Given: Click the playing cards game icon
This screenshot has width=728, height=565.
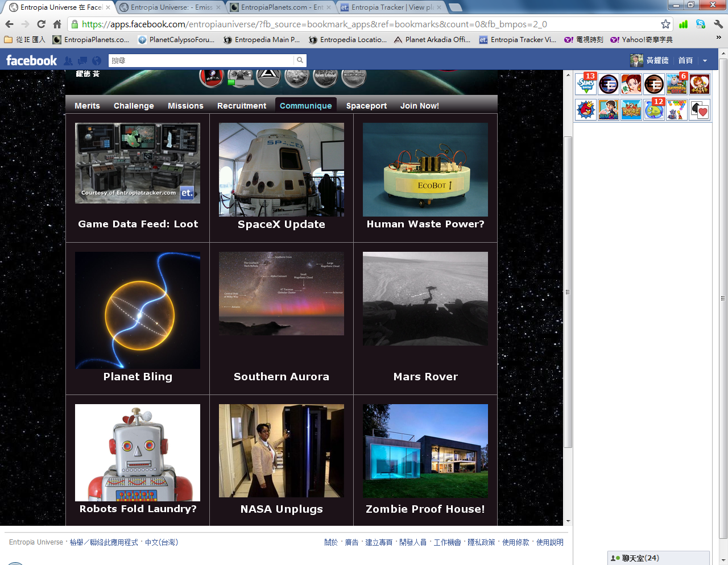Looking at the screenshot, I should [699, 109].
